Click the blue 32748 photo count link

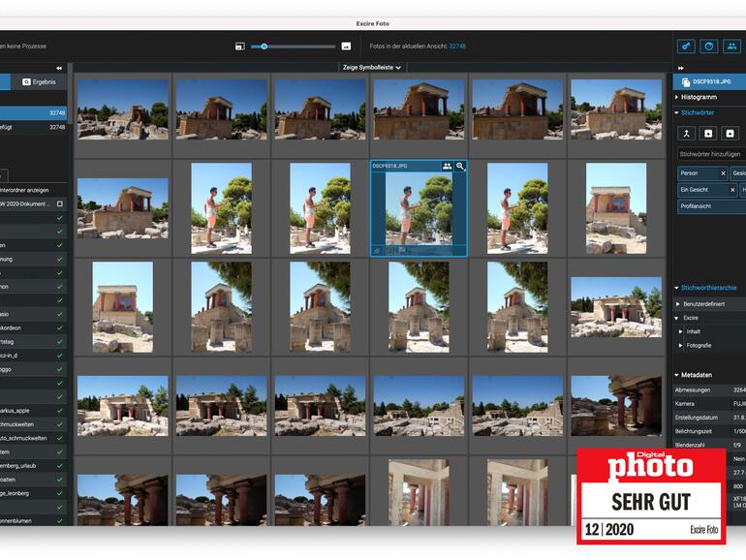457,47
